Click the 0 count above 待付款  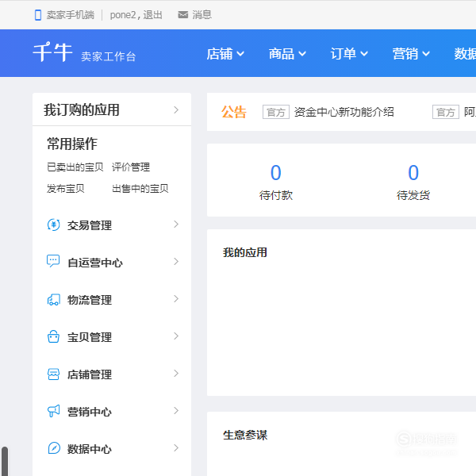coord(275,172)
